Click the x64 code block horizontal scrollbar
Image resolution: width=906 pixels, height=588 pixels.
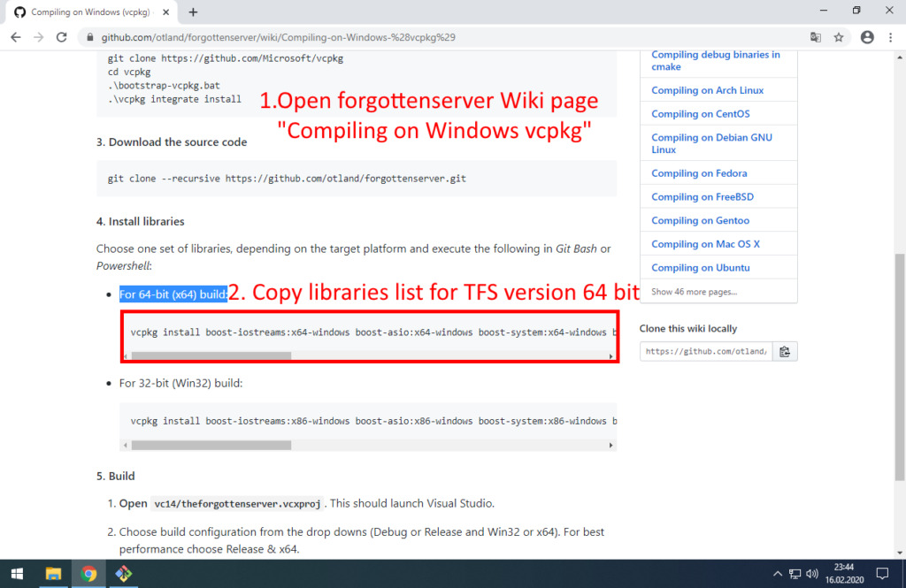pyautogui.click(x=211, y=355)
